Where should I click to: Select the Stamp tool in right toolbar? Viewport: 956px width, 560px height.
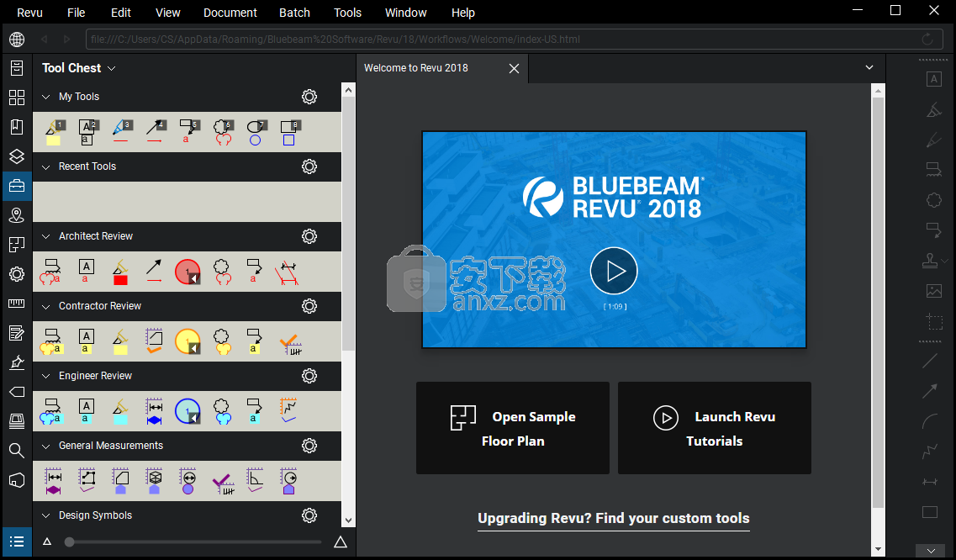(931, 261)
